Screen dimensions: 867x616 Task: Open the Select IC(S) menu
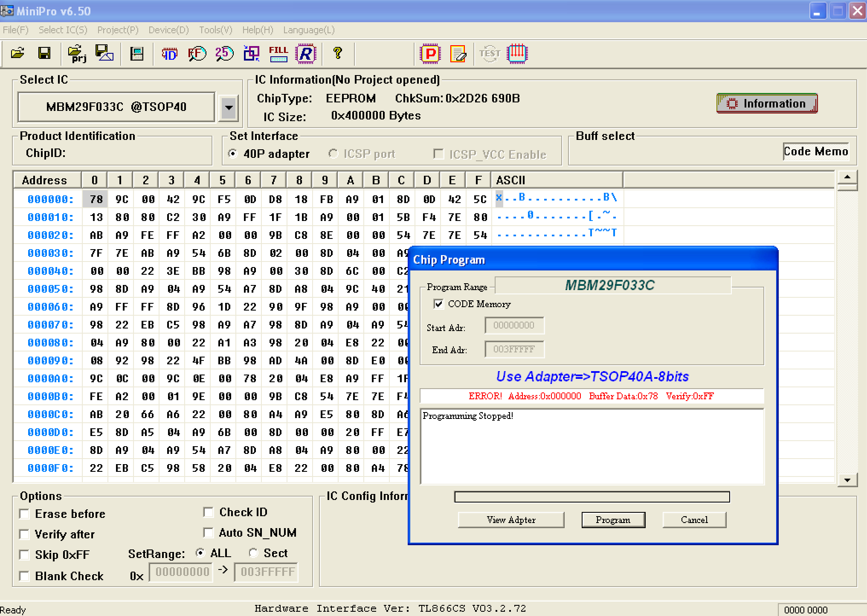tap(63, 30)
